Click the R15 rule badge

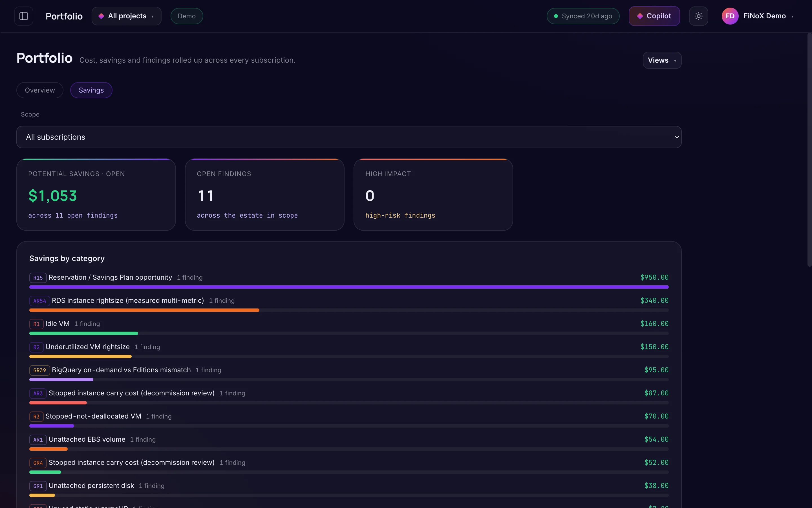click(37, 278)
